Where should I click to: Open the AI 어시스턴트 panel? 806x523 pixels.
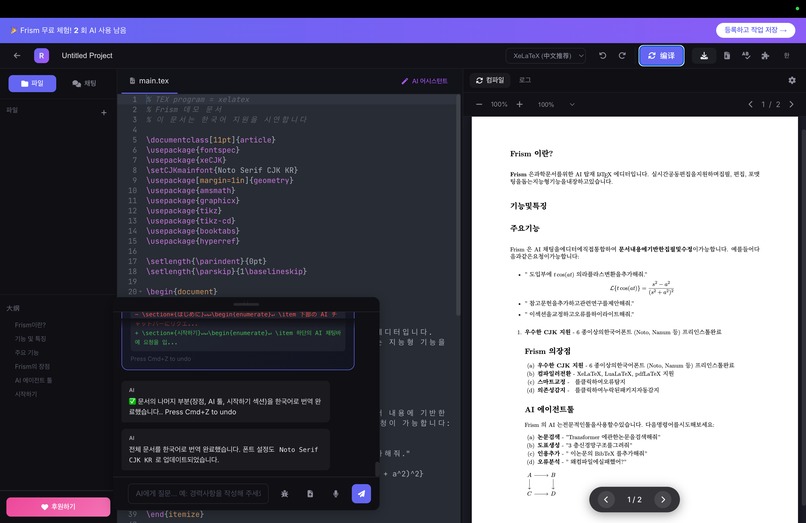coord(424,81)
